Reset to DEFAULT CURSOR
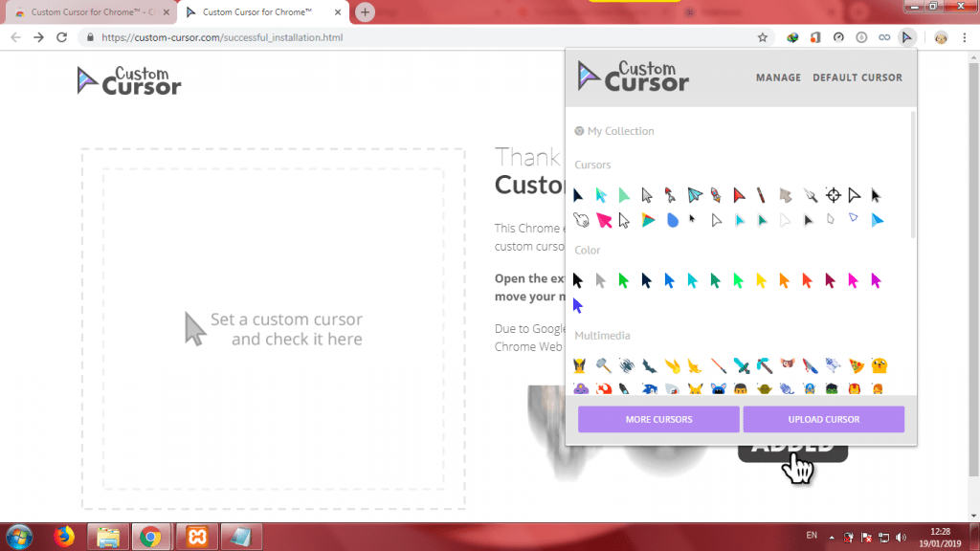Screen dimensions: 980x551 pos(857,77)
